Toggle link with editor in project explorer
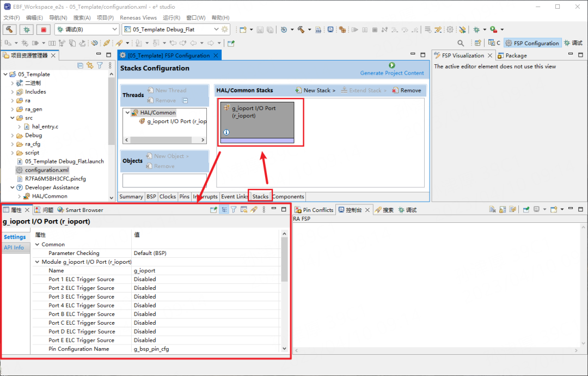Screen dimensions: 588x376 [x=90, y=65]
